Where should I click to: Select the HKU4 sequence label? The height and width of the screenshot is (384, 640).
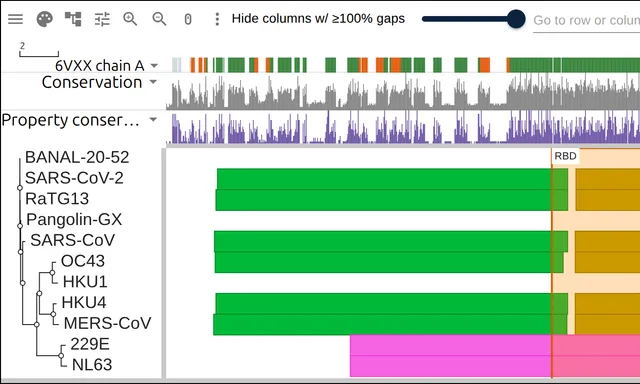click(x=84, y=302)
